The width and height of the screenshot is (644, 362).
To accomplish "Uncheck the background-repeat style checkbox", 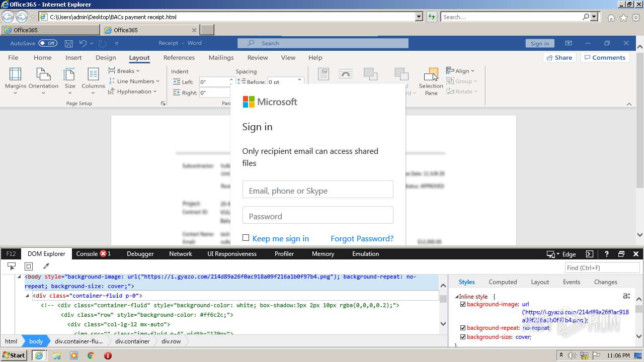I will click(463, 328).
